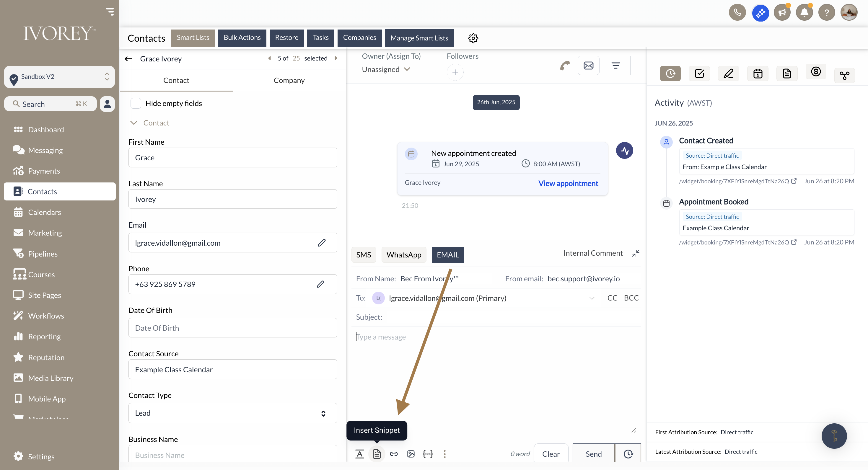Click the insert link icon in composer
The image size is (868, 470).
pos(394,454)
